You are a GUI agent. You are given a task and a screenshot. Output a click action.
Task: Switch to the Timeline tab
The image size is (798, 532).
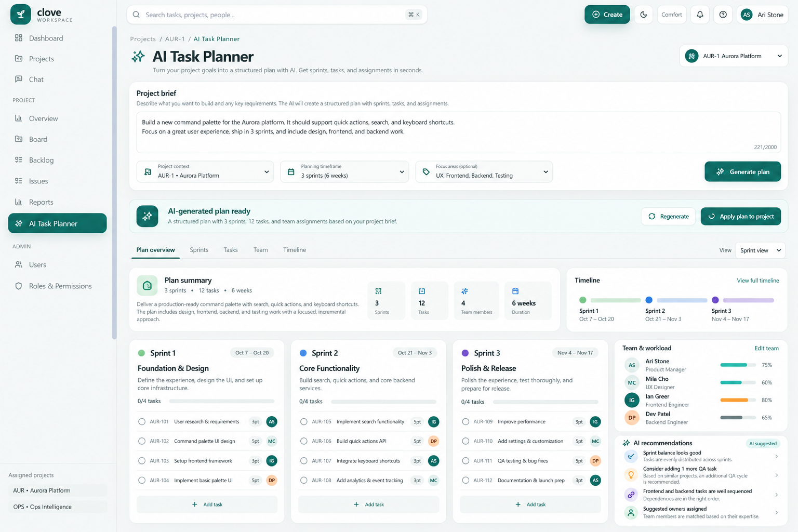click(295, 250)
